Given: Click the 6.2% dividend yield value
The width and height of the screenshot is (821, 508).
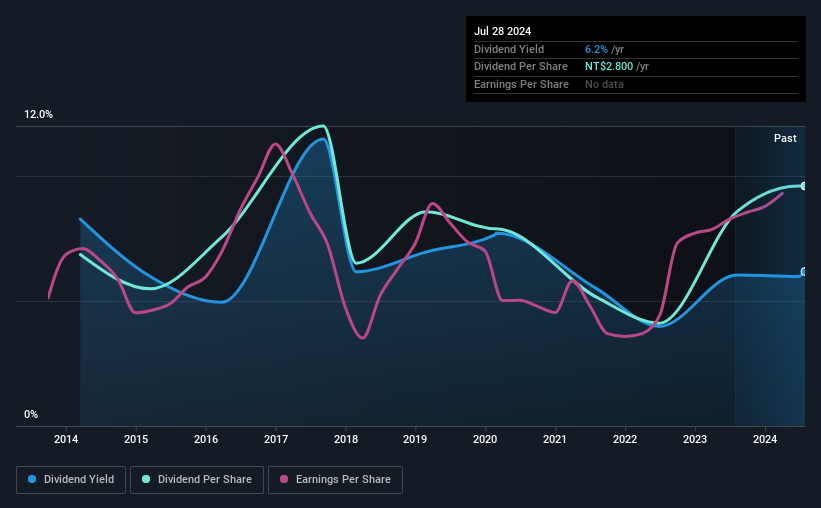Looking at the screenshot, I should 596,49.
